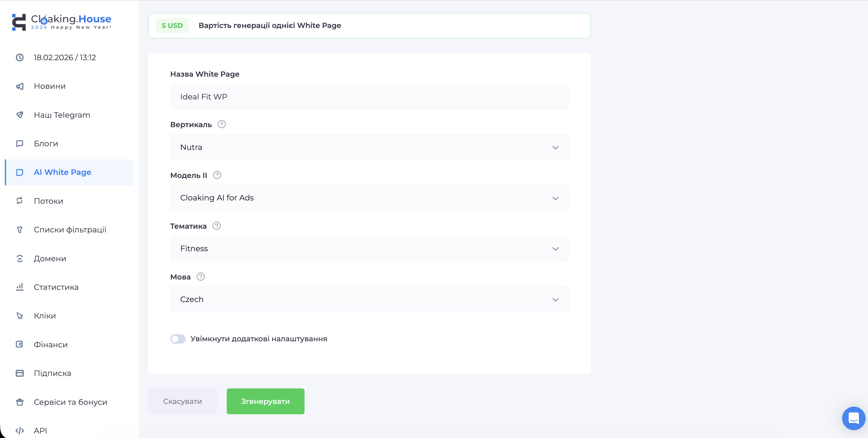868x438 pixels.
Task: Click the megaphone icon beside Новини
Action: coord(20,86)
